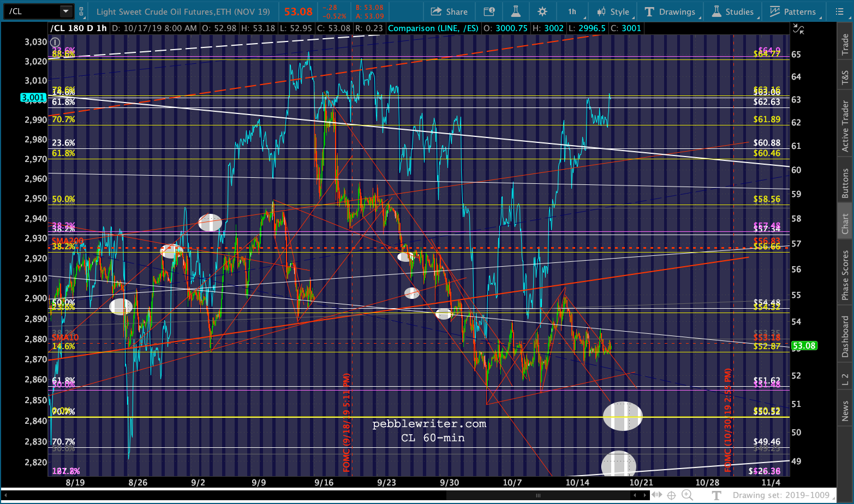Open the L 2 side tab
This screenshot has width=854, height=504.
845,380
